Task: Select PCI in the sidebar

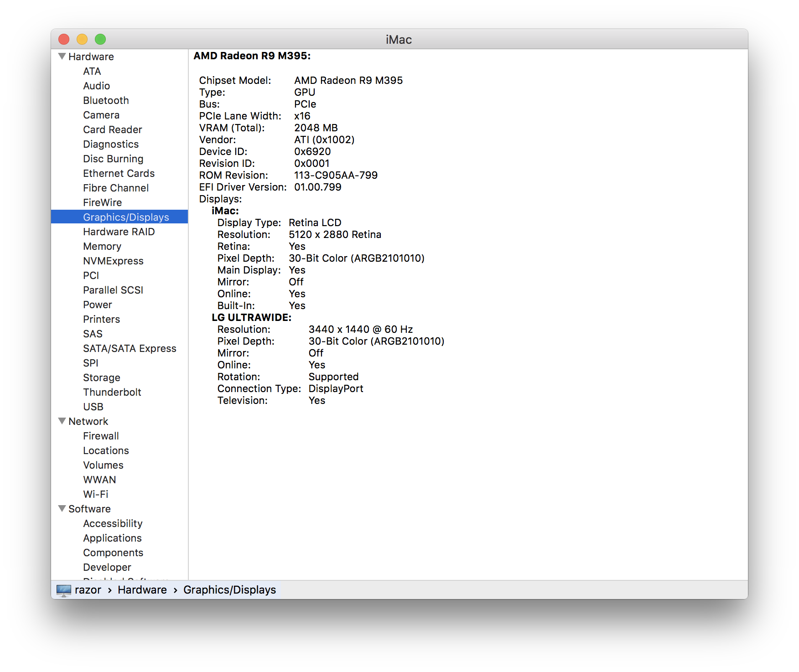Action: [x=91, y=275]
